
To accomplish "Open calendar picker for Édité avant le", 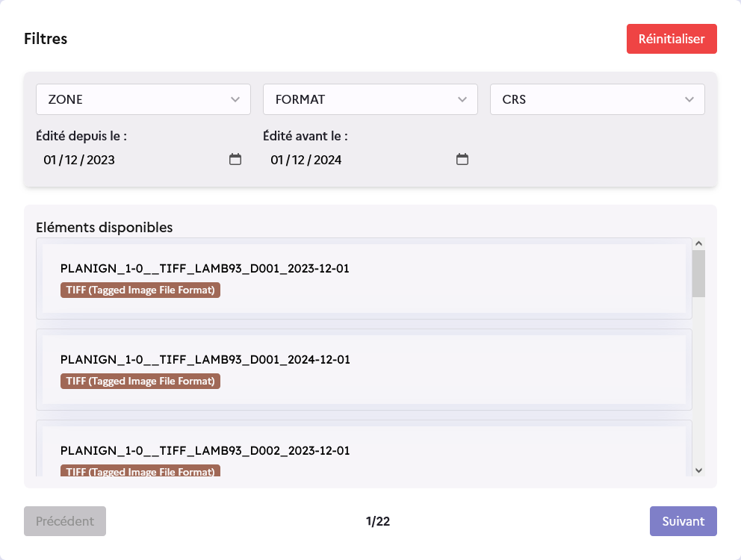I will point(462,159).
